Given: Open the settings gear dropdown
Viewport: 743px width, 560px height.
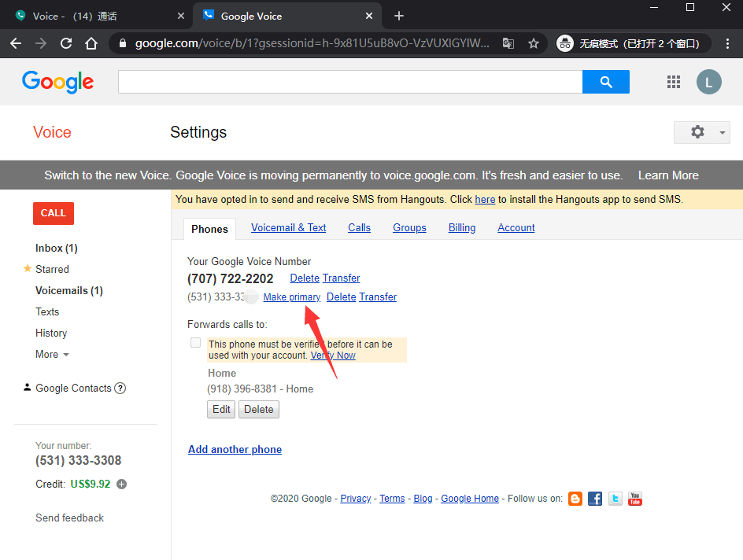Looking at the screenshot, I should 701,132.
